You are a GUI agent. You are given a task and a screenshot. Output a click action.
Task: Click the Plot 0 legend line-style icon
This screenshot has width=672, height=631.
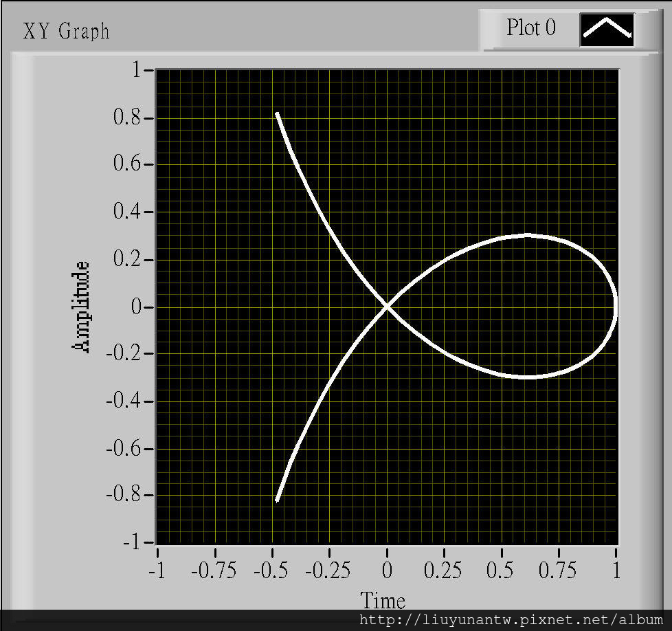click(607, 30)
